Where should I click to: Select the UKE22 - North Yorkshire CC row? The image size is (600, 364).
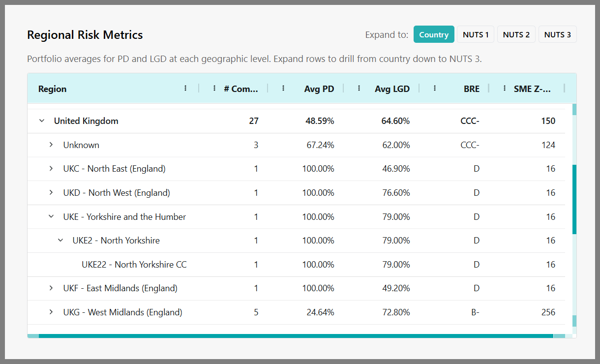point(296,264)
